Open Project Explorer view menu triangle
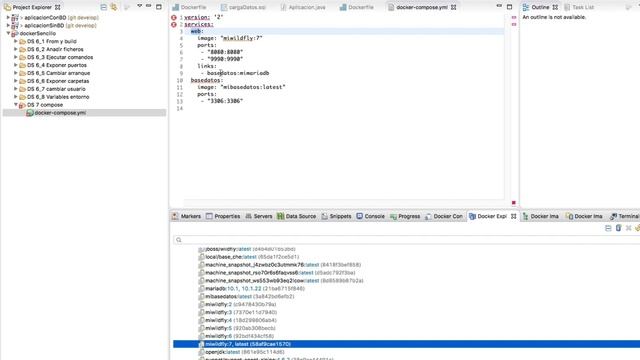 pyautogui.click(x=140, y=6)
